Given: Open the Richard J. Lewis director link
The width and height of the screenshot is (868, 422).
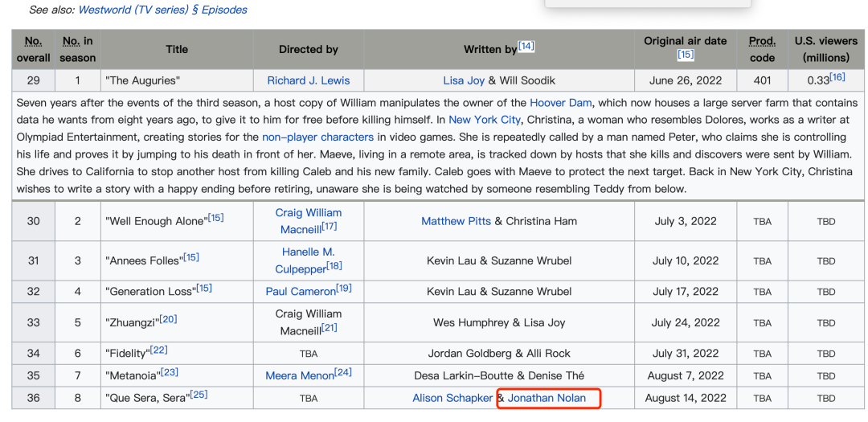Looking at the screenshot, I should pos(309,80).
